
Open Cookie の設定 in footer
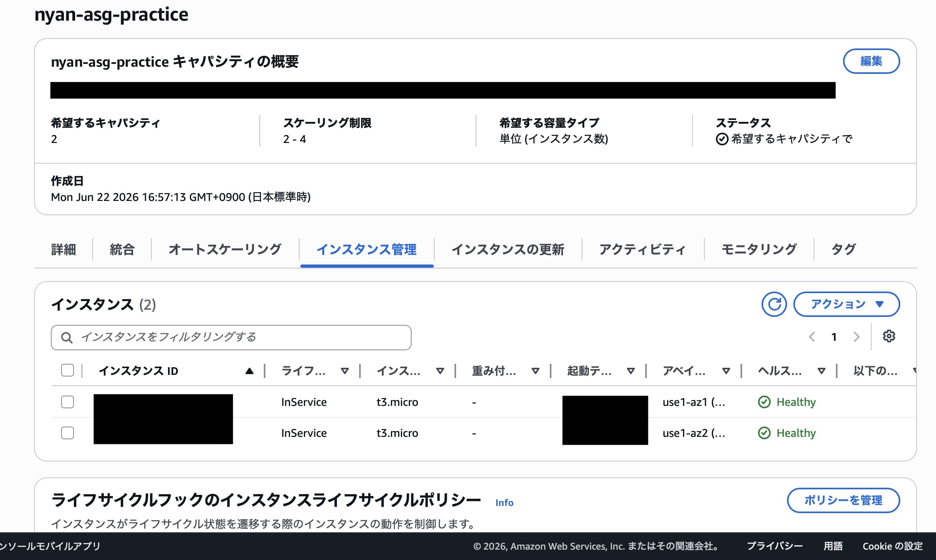(x=893, y=546)
